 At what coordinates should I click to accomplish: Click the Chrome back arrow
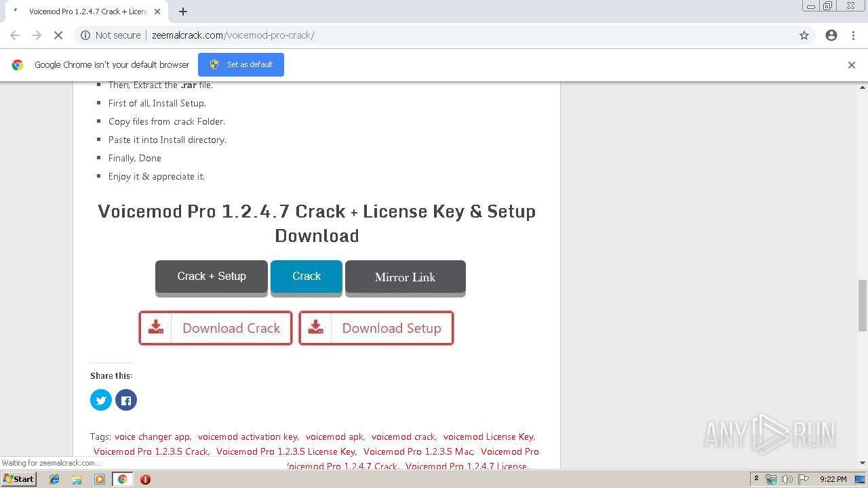tap(15, 35)
